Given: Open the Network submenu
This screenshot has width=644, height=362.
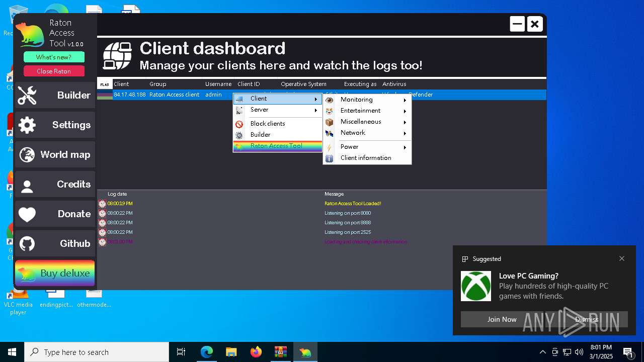Looking at the screenshot, I should 367,133.
